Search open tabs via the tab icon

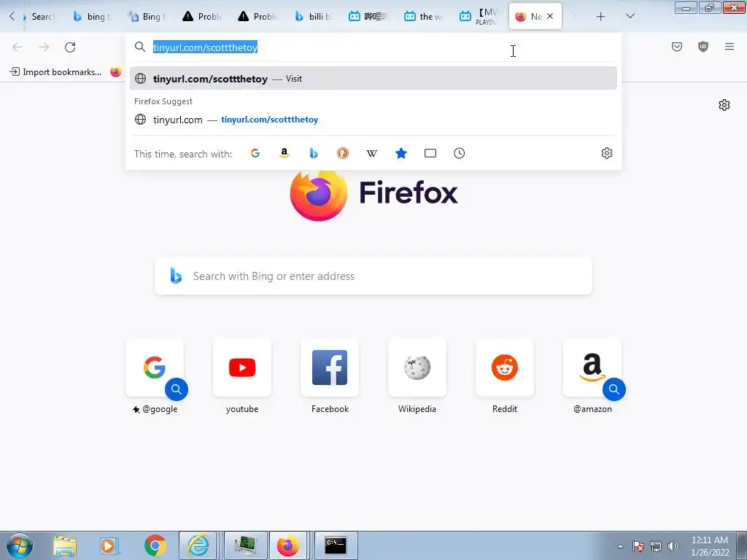(x=430, y=153)
